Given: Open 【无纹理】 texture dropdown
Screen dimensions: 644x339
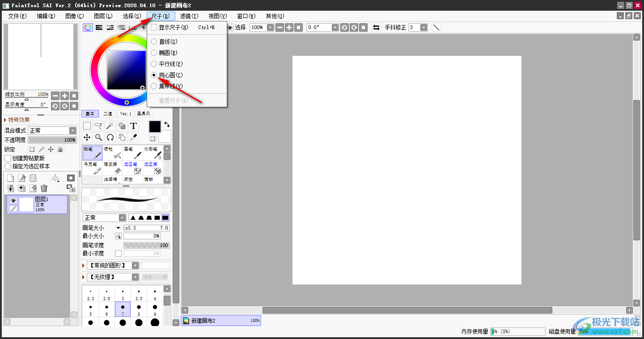Looking at the screenshot, I should click(x=113, y=277).
